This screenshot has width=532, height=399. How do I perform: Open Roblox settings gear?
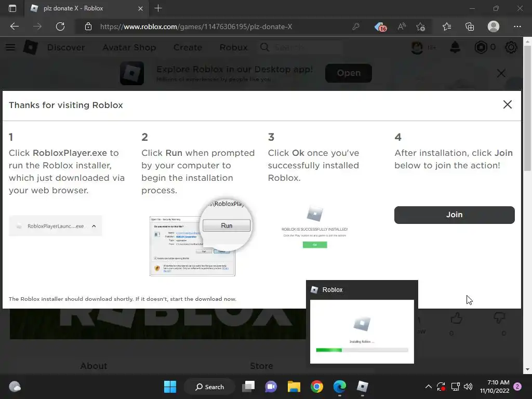pyautogui.click(x=511, y=47)
